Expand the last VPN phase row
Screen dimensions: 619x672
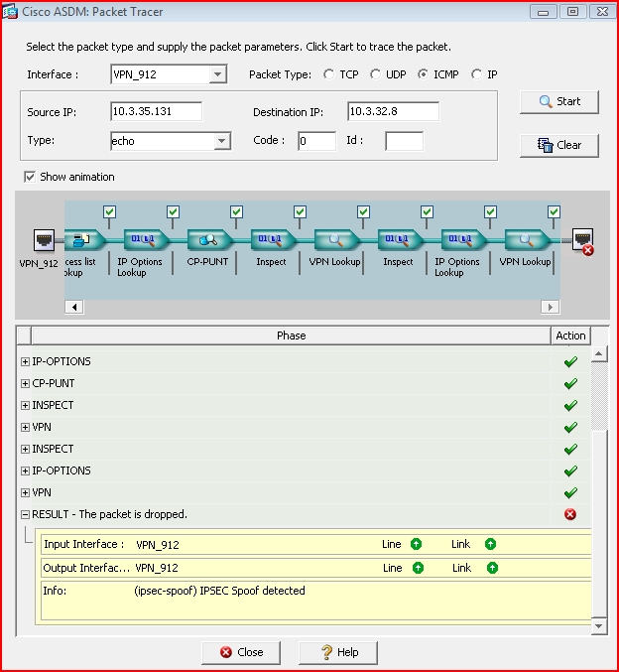point(25,493)
